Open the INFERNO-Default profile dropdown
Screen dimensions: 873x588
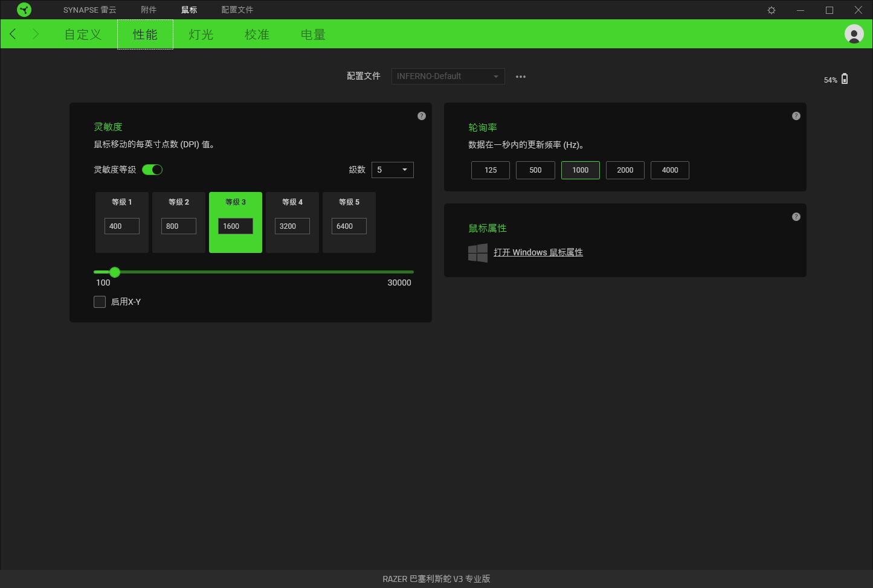[x=448, y=76]
